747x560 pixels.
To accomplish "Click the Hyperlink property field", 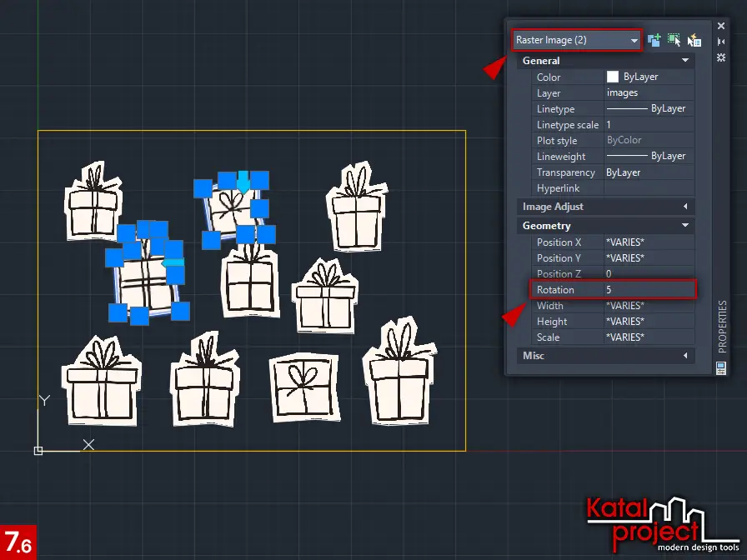I will [x=649, y=188].
